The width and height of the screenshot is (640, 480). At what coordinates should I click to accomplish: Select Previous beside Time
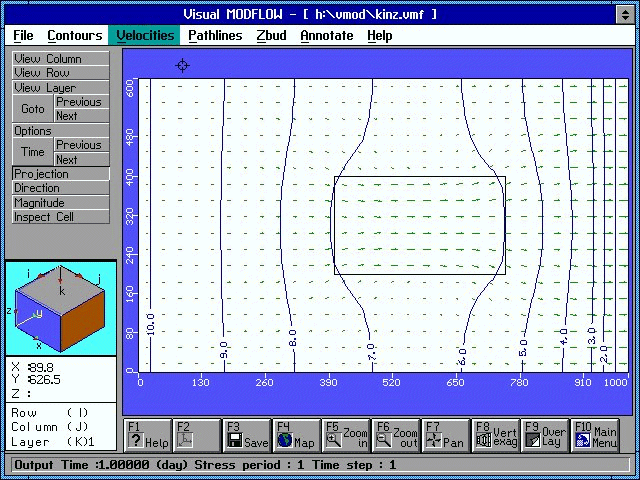[x=82, y=145]
